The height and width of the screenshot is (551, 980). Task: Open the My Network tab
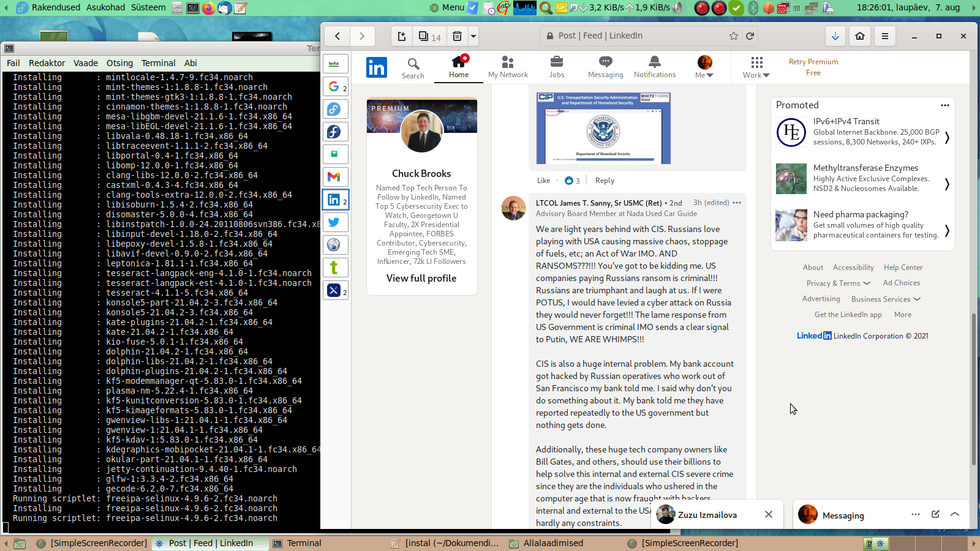(508, 67)
